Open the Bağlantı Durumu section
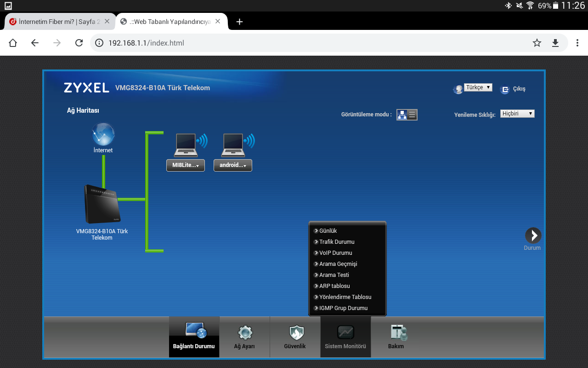Viewport: 588px width, 368px height. pos(194,337)
